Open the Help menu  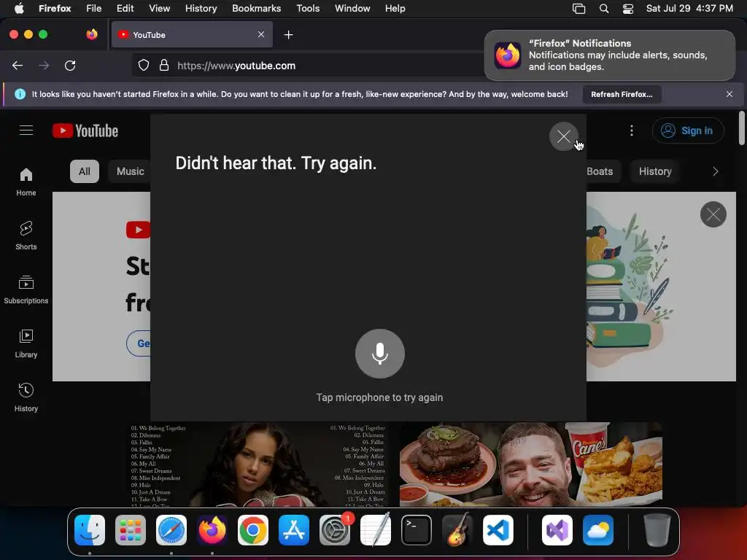click(395, 8)
